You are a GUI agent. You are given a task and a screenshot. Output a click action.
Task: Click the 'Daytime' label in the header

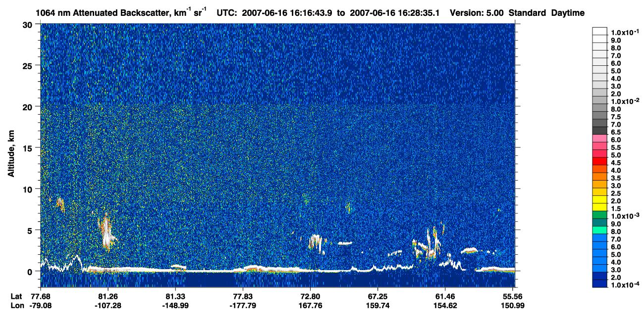(568, 13)
